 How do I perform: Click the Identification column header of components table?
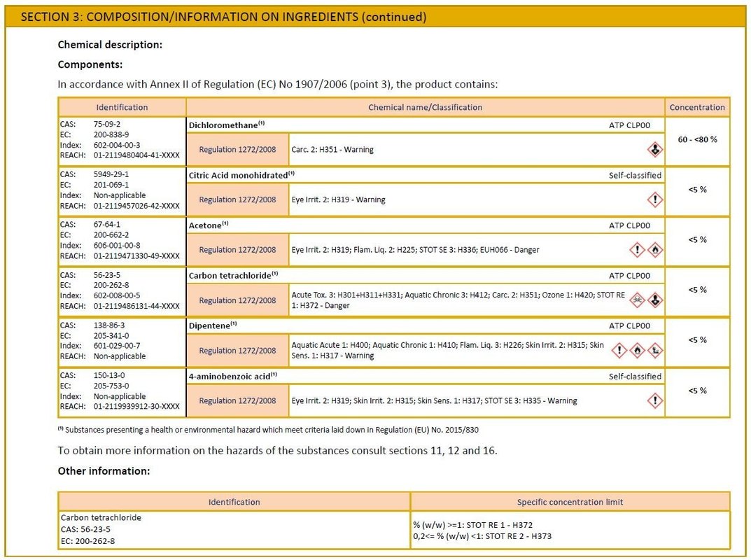click(x=122, y=107)
